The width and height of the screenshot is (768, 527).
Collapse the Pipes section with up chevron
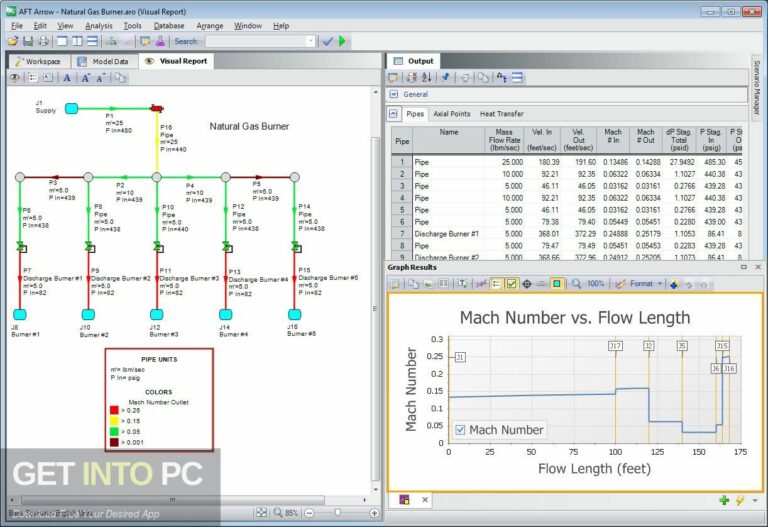point(393,114)
